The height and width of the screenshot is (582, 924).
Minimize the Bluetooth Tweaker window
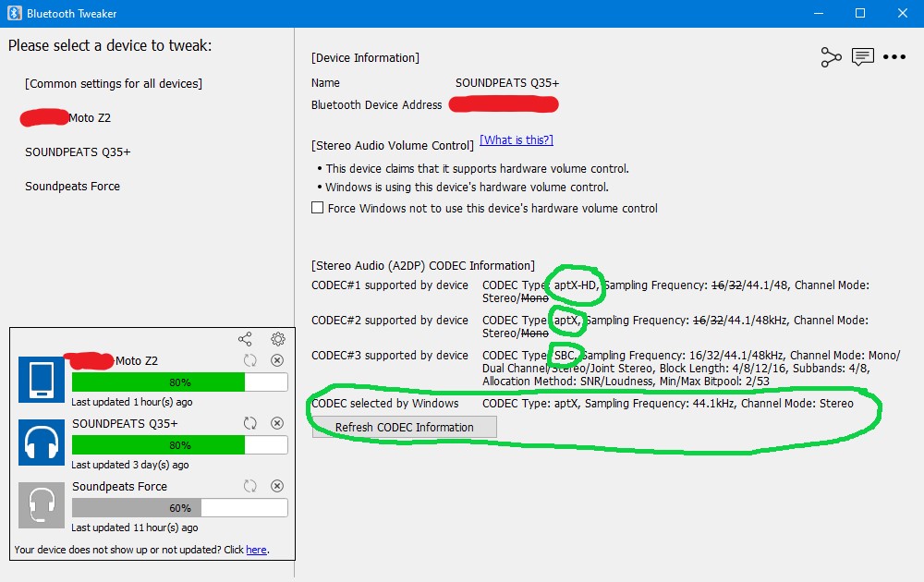819,13
